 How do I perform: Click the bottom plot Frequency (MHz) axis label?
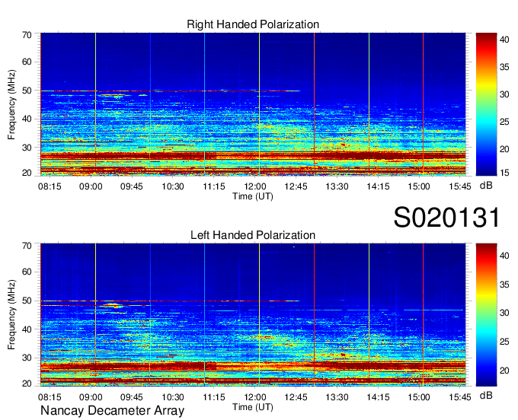(11, 315)
